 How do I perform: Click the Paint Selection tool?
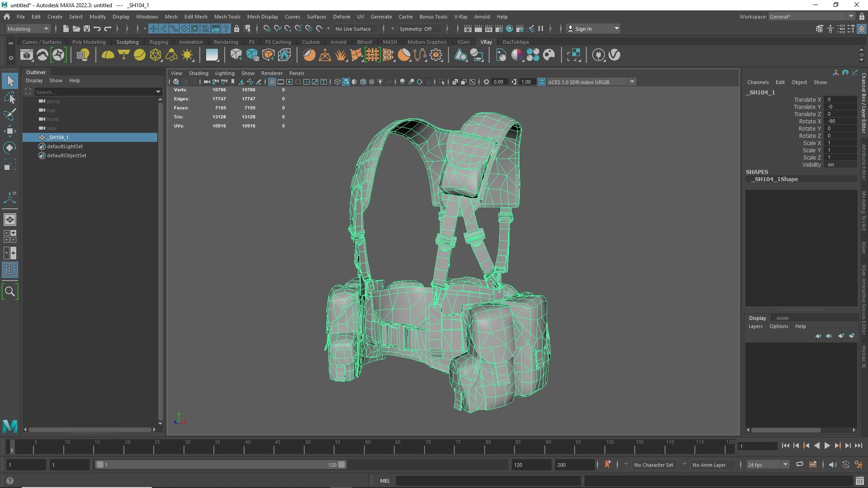[x=9, y=114]
